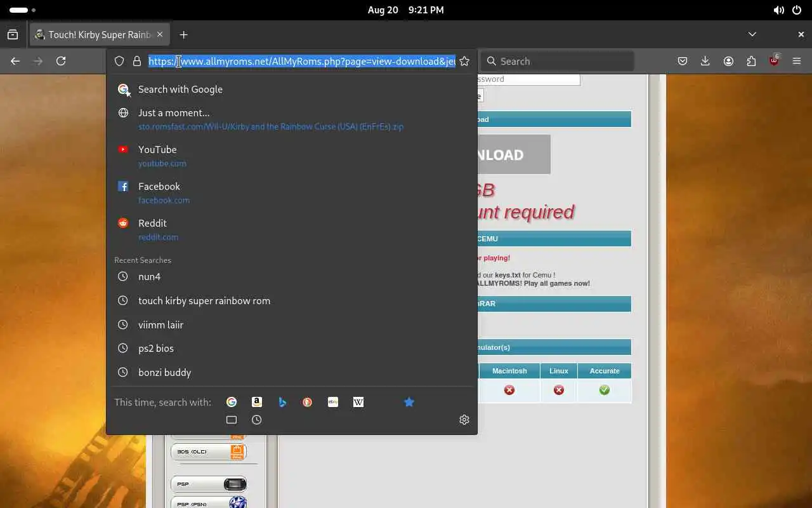Click the Linux column header

[x=559, y=371]
